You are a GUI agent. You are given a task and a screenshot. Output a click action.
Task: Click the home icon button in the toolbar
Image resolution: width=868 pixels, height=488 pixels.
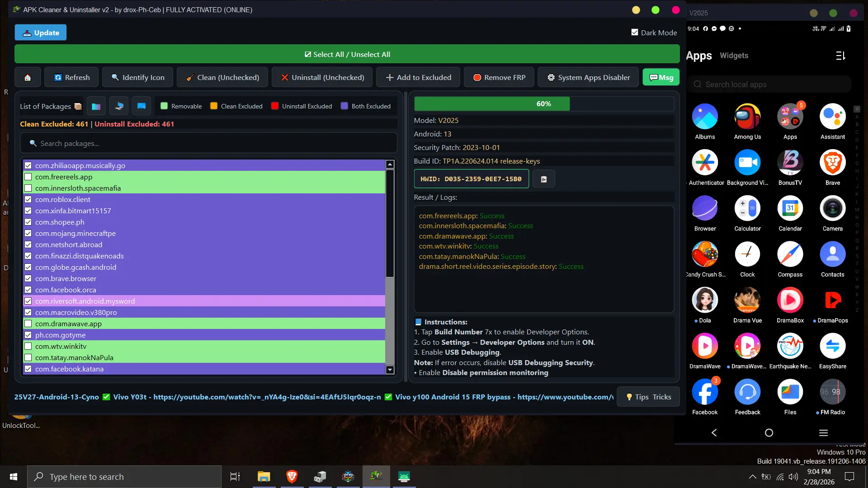[28, 77]
